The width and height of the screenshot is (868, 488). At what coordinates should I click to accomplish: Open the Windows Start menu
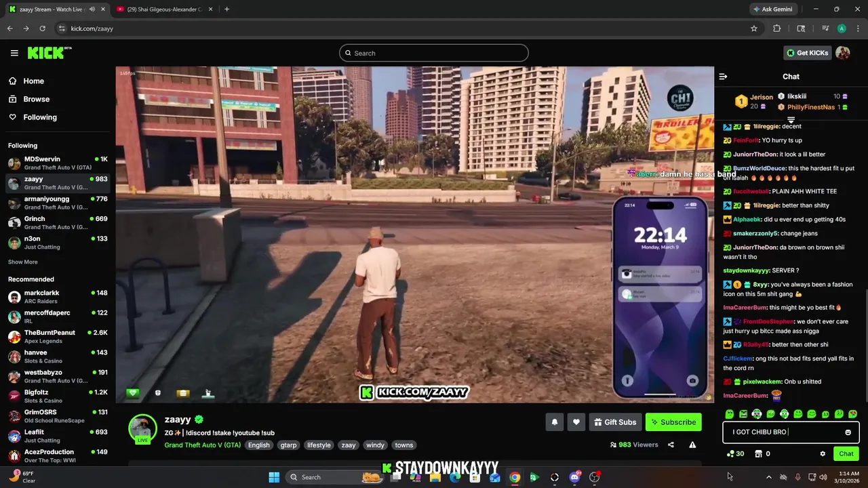point(274,477)
